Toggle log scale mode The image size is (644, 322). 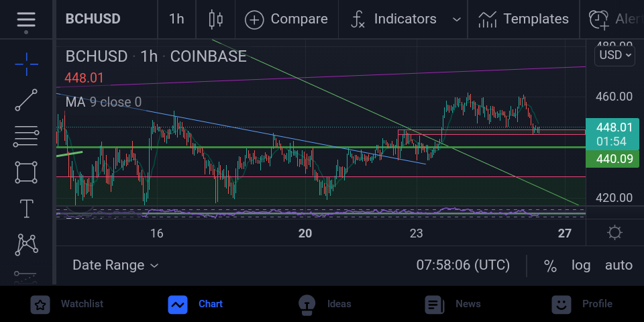point(581,266)
